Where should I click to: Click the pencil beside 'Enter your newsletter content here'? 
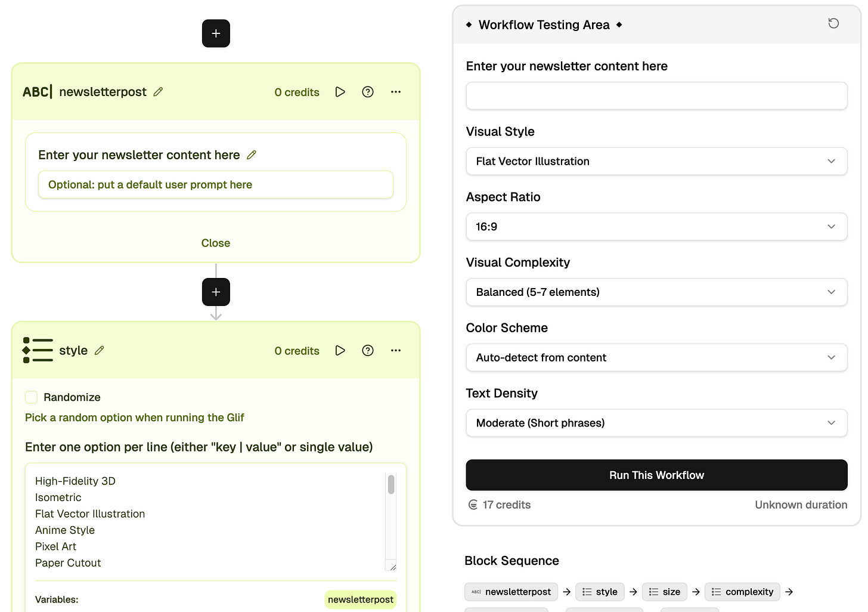coord(251,154)
